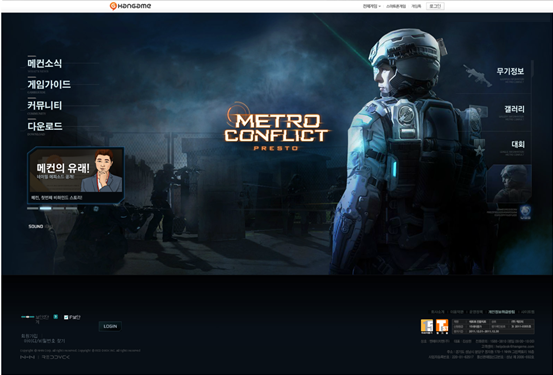Open the 다운로드 menu

pos(45,126)
